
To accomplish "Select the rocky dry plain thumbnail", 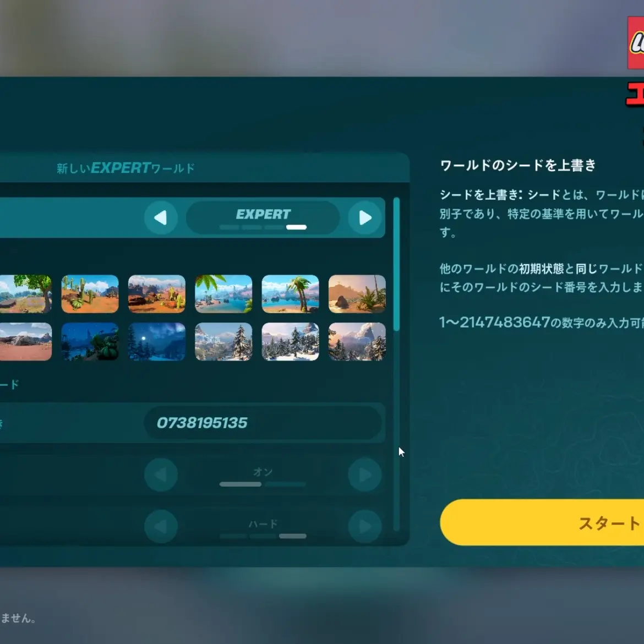I will (25, 342).
